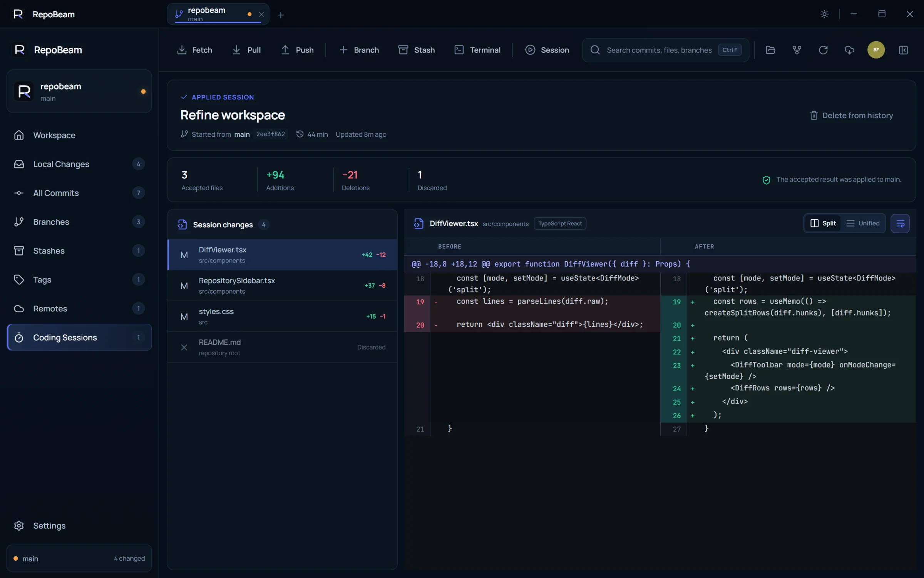The width and height of the screenshot is (924, 578).
Task: Open Tags in the sidebar
Action: click(79, 280)
